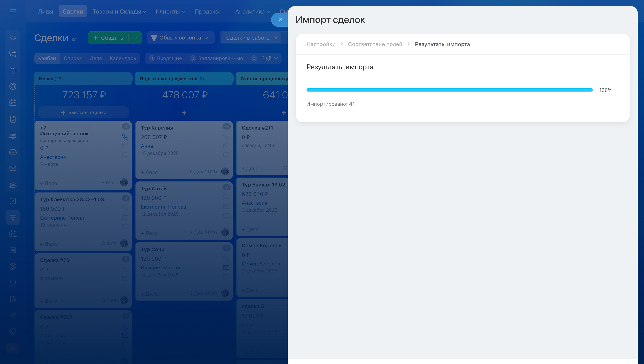This screenshot has width=644, height=364.
Task: Expand the Создать button dropdown arrow
Action: [x=135, y=38]
